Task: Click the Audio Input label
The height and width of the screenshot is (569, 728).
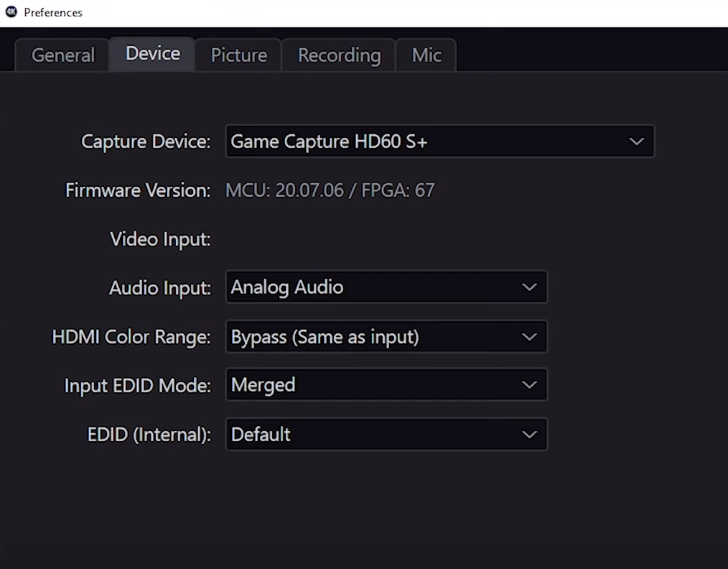Action: click(x=159, y=288)
